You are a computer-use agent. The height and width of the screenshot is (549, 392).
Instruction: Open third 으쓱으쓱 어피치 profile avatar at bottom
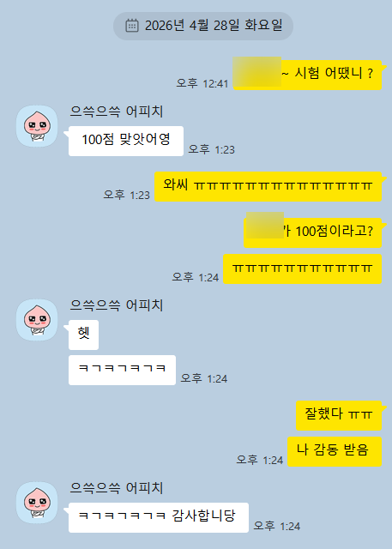coord(37,503)
